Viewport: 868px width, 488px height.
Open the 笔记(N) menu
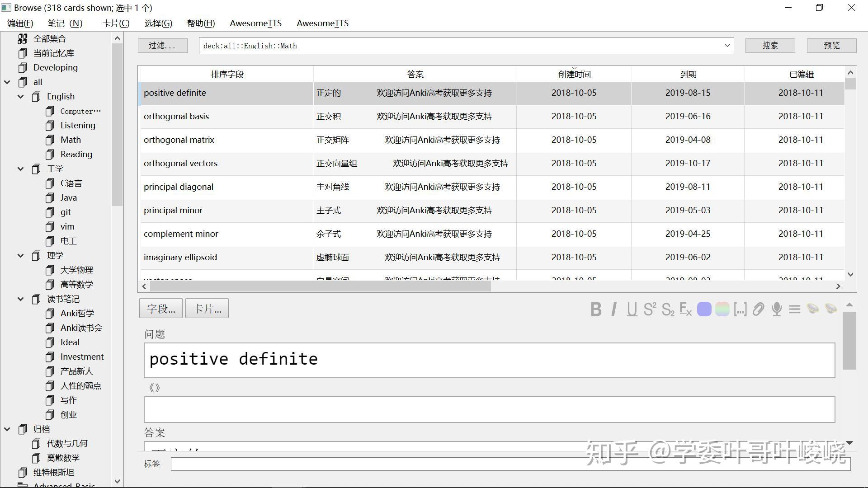click(x=65, y=23)
